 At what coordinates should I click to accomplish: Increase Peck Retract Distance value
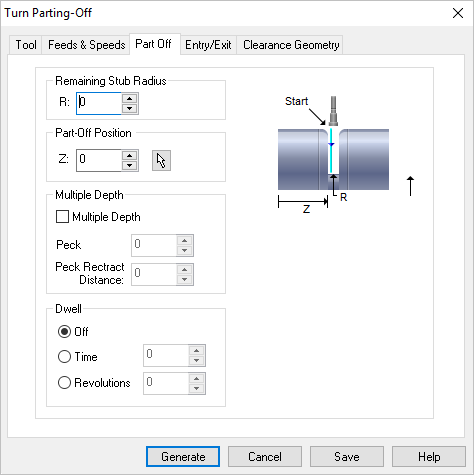pyautogui.click(x=185, y=269)
